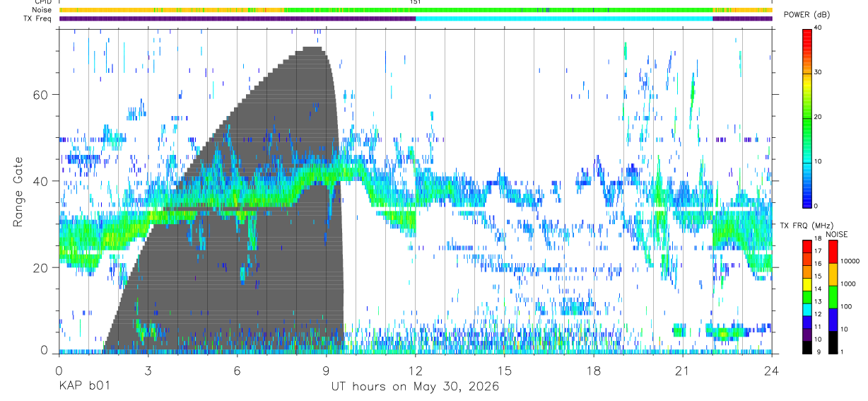The width and height of the screenshot is (868, 401).
Task: Click the "Noise" row label at top left
Action: [42, 10]
